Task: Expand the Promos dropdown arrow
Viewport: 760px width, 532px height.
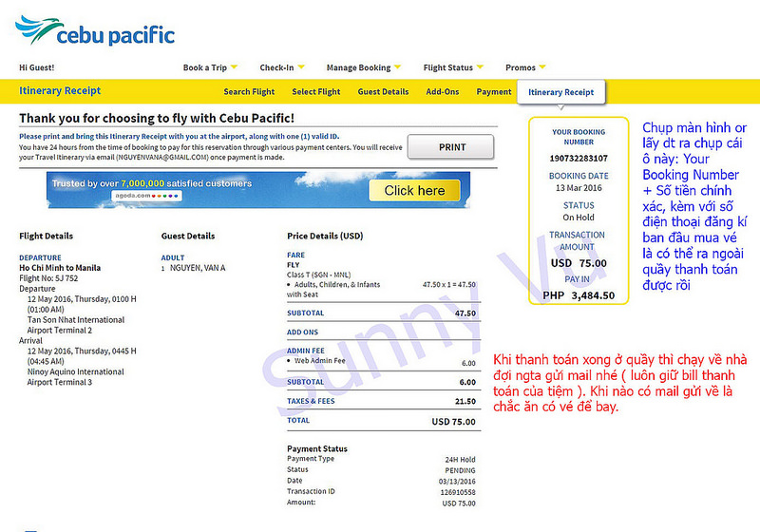Action: (542, 66)
